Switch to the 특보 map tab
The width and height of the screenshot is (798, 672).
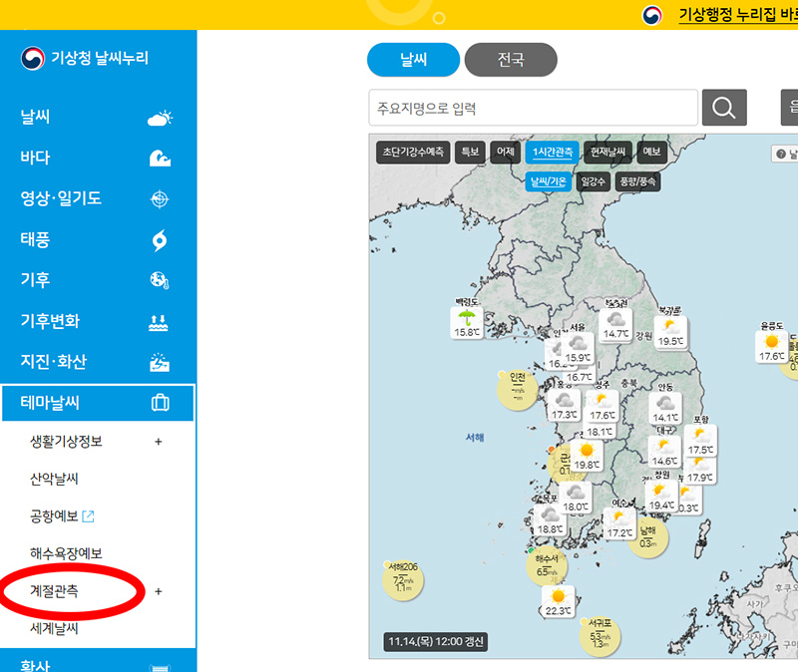point(470,153)
